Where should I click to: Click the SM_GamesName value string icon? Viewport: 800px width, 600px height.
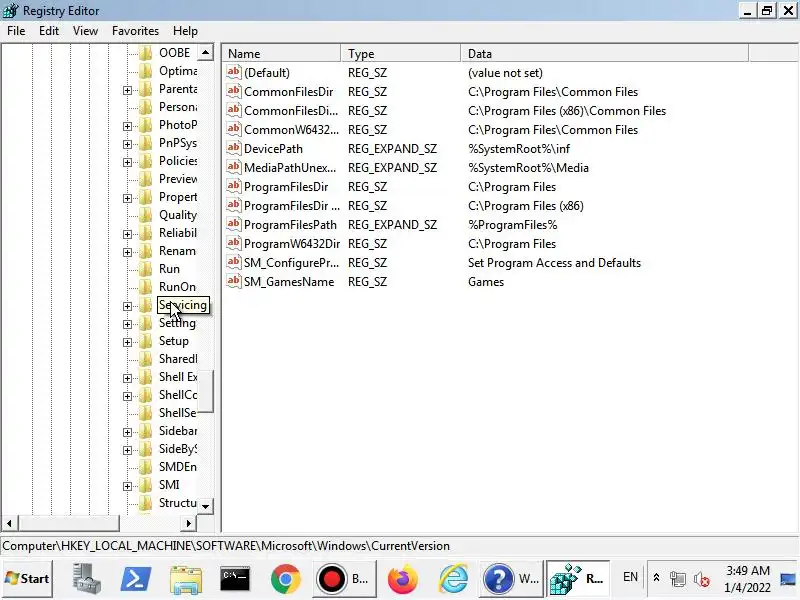pos(234,281)
